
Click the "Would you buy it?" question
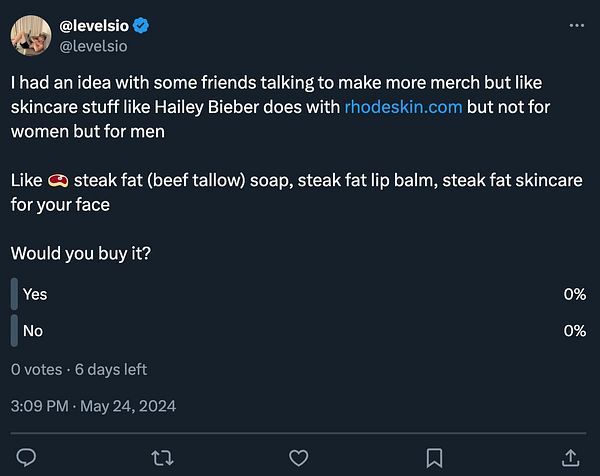[81, 254]
